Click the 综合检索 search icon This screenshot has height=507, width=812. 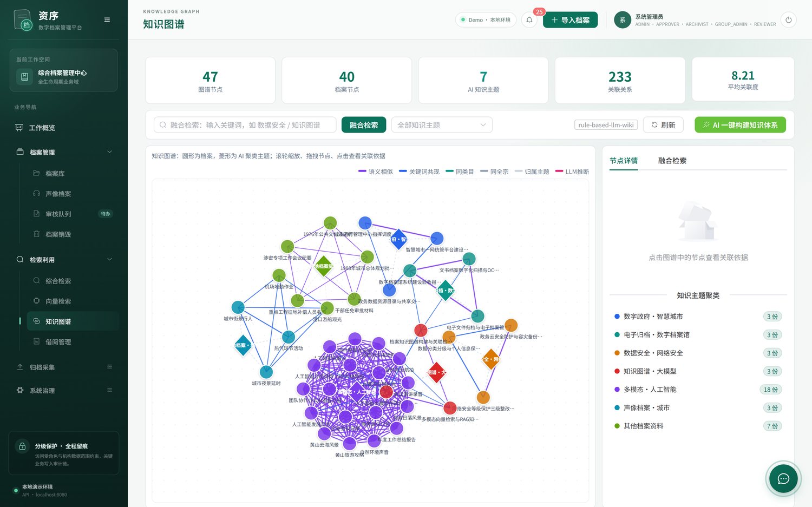click(36, 280)
